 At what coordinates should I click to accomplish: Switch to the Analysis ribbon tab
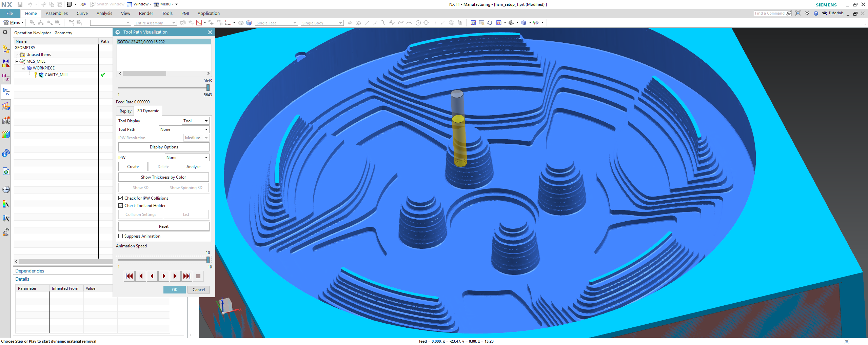[x=104, y=13]
